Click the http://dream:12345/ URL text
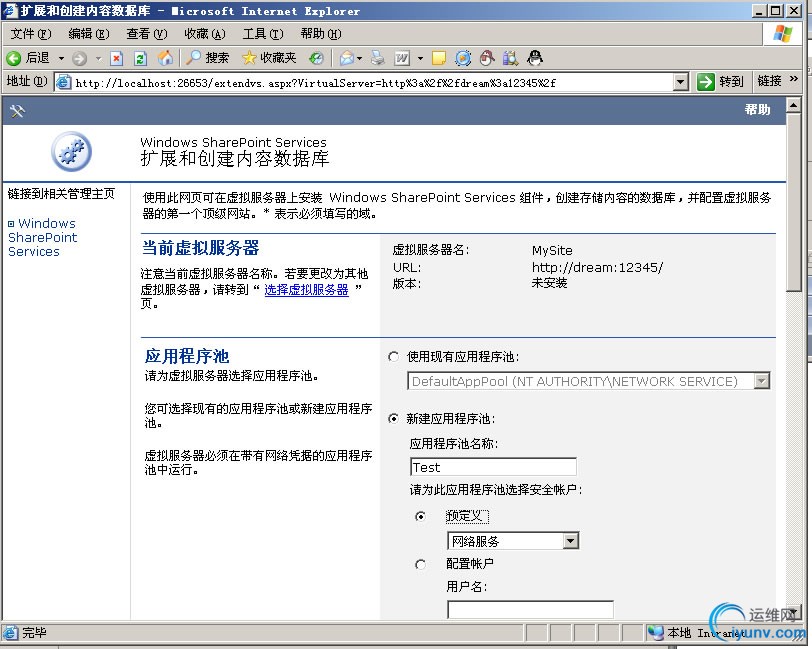This screenshot has height=649, width=812. (597, 267)
